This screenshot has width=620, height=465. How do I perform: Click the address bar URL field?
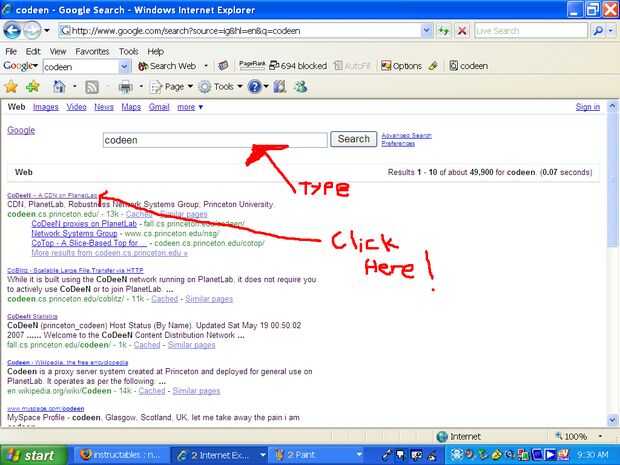(x=240, y=31)
